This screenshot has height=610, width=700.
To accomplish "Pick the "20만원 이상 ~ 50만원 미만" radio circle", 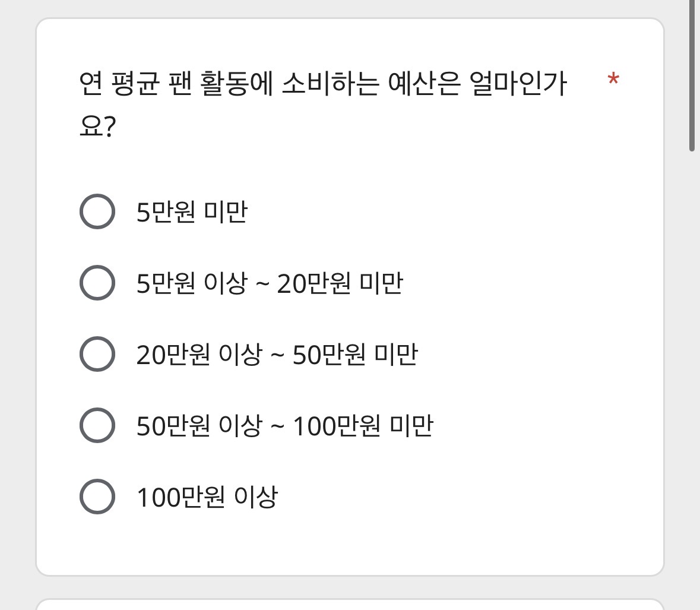I will tap(97, 354).
